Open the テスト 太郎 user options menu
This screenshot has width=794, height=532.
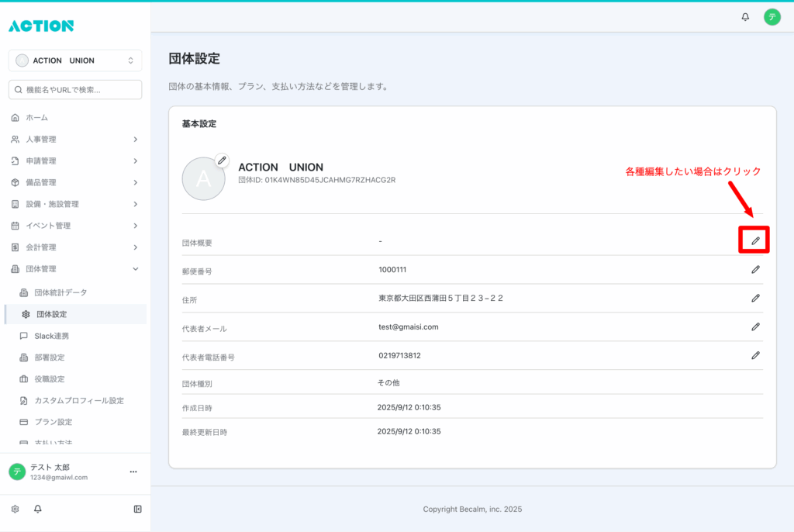tap(133, 472)
